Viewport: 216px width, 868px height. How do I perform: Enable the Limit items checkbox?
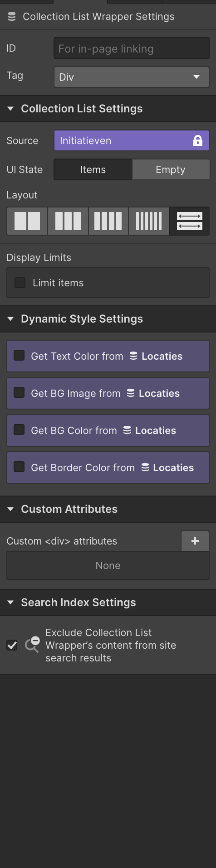[x=20, y=283]
